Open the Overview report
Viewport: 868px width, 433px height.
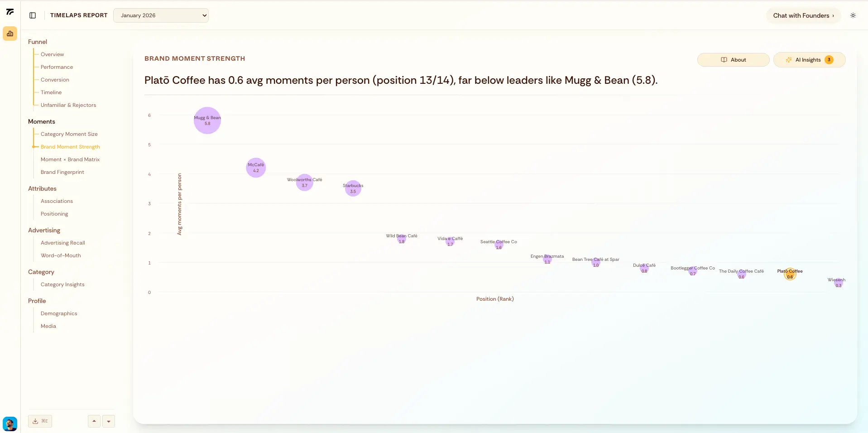point(52,54)
